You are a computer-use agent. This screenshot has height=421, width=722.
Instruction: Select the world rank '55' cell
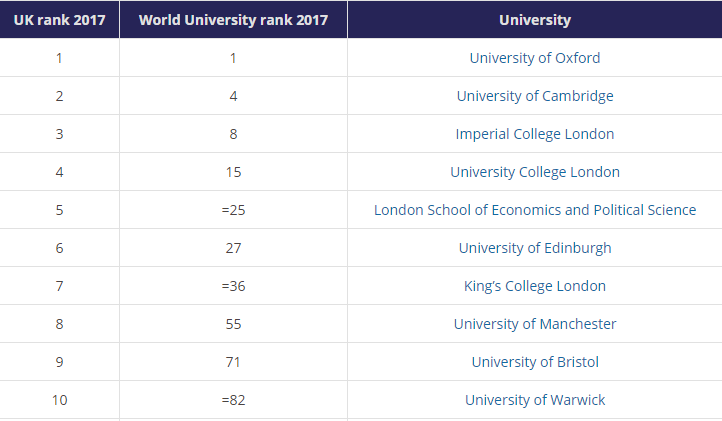(x=233, y=324)
